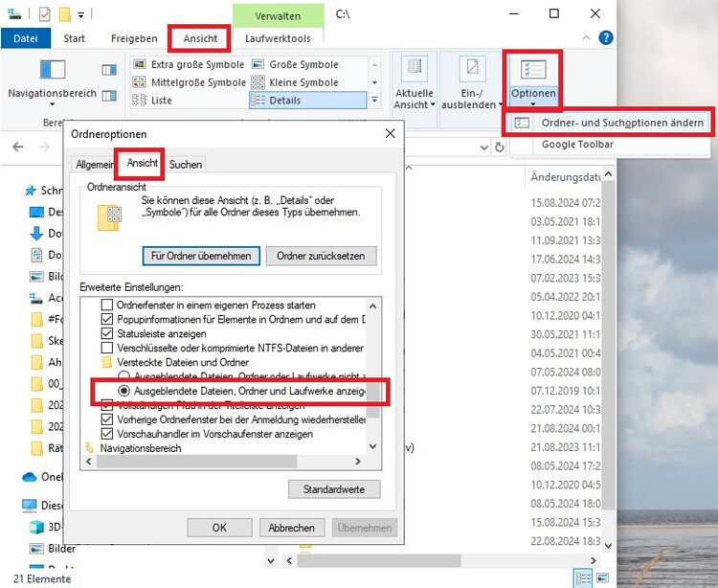Open quick access toolbar customize arrow

(80, 15)
